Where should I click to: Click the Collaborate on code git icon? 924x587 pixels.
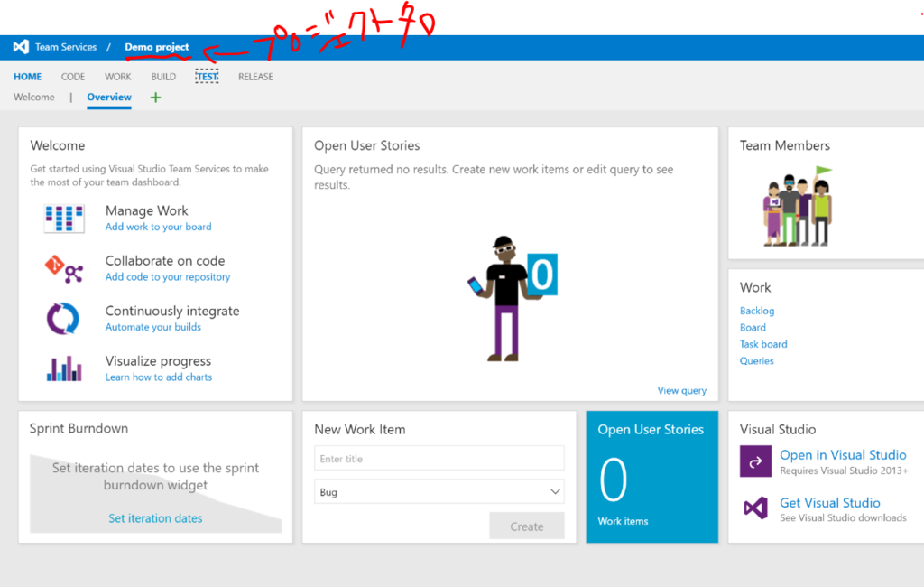coord(64,268)
